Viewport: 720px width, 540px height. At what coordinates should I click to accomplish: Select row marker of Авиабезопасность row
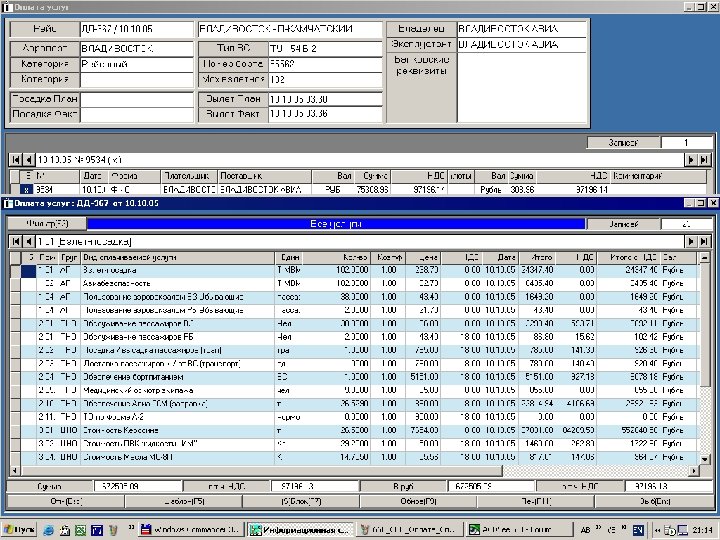coord(15,284)
